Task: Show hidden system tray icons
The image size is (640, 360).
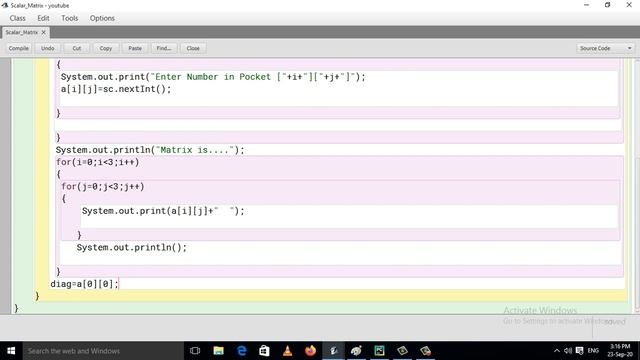Action: (557, 351)
